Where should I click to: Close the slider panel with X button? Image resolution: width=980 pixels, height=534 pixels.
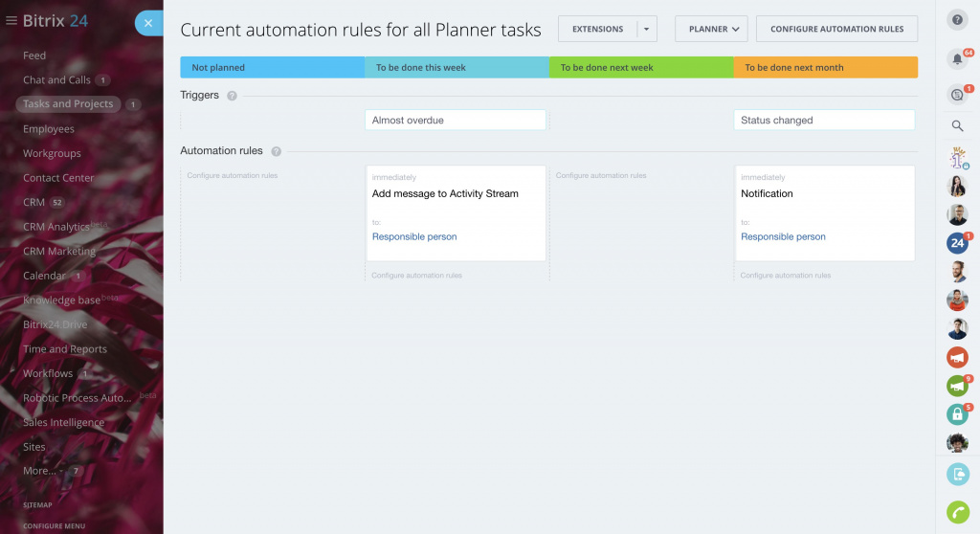[148, 24]
